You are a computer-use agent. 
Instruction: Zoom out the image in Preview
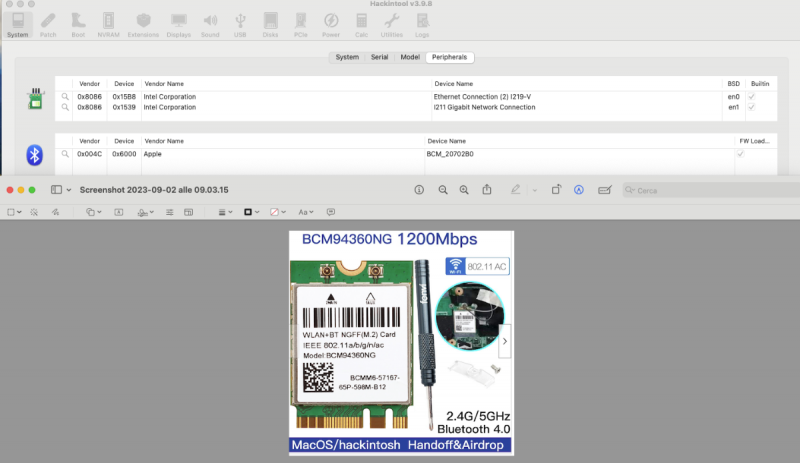click(443, 190)
